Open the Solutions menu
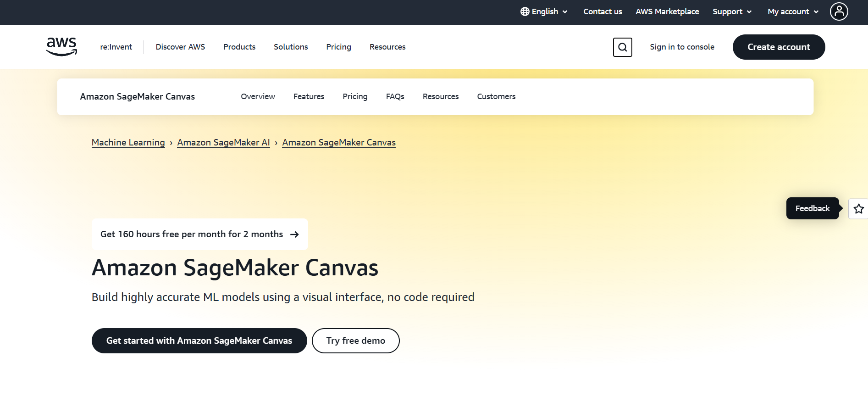This screenshot has width=868, height=413. click(x=291, y=47)
